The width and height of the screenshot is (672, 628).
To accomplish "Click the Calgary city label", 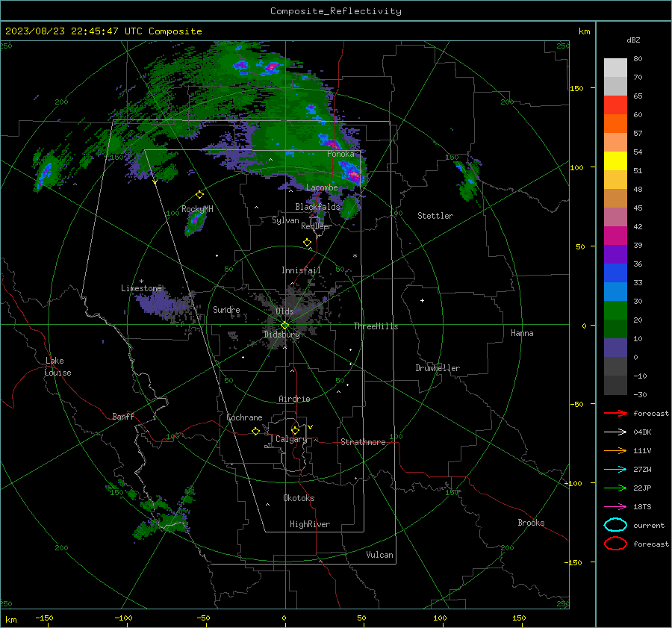I will [x=291, y=439].
